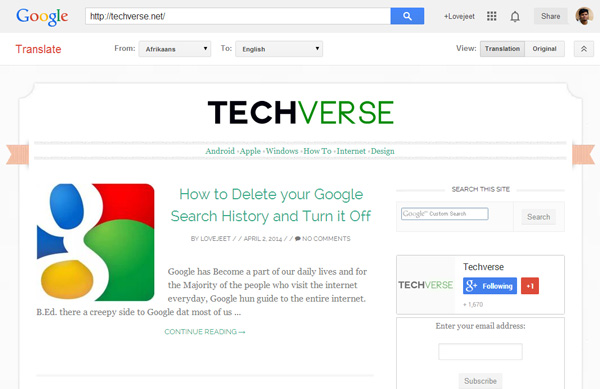
Task: Click the Share button
Action: [551, 16]
